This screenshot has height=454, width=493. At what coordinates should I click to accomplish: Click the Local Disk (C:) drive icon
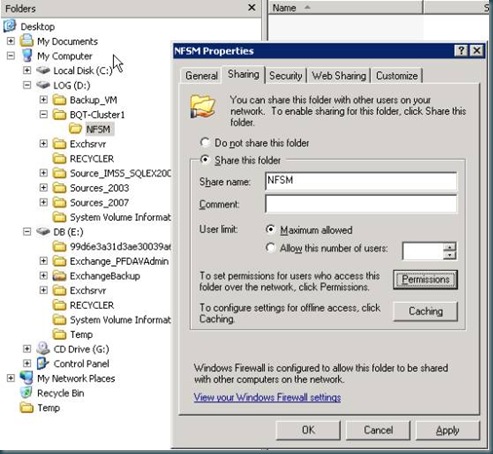[x=43, y=70]
